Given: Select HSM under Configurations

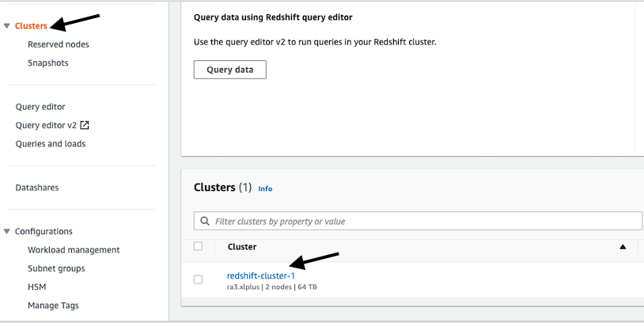Looking at the screenshot, I should pyautogui.click(x=36, y=287).
